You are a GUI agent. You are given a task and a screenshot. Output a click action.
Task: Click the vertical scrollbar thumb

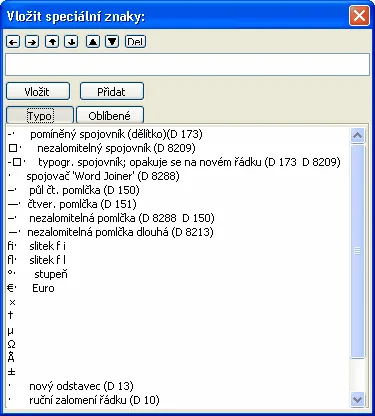pyautogui.click(x=357, y=251)
